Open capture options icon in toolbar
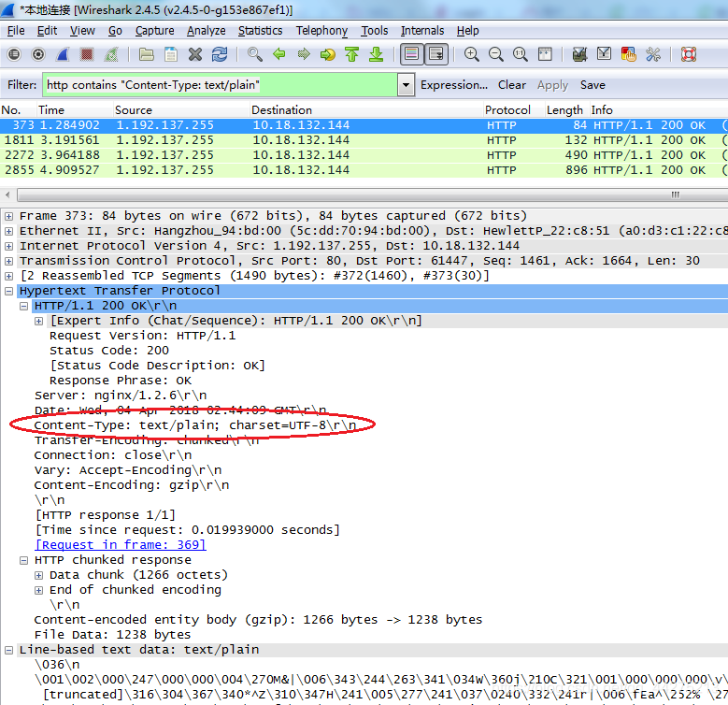Image resolution: width=728 pixels, height=705 pixels. point(38,54)
